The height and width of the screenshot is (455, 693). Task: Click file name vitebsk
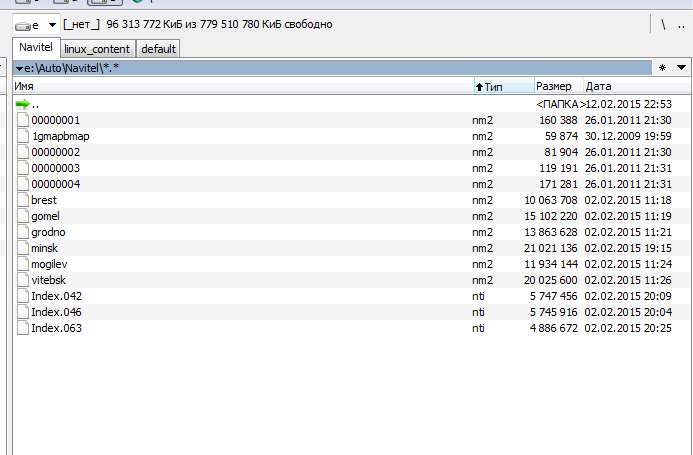pos(49,280)
